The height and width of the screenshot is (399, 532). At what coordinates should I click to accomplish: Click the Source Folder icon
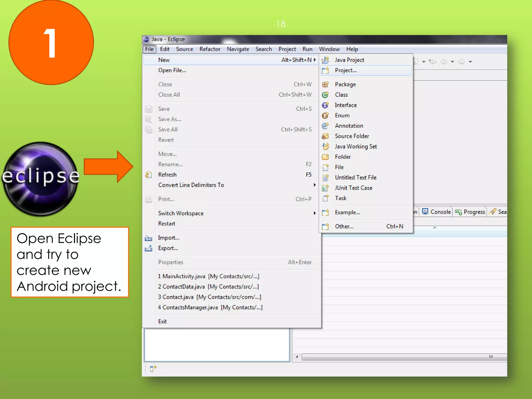click(325, 136)
